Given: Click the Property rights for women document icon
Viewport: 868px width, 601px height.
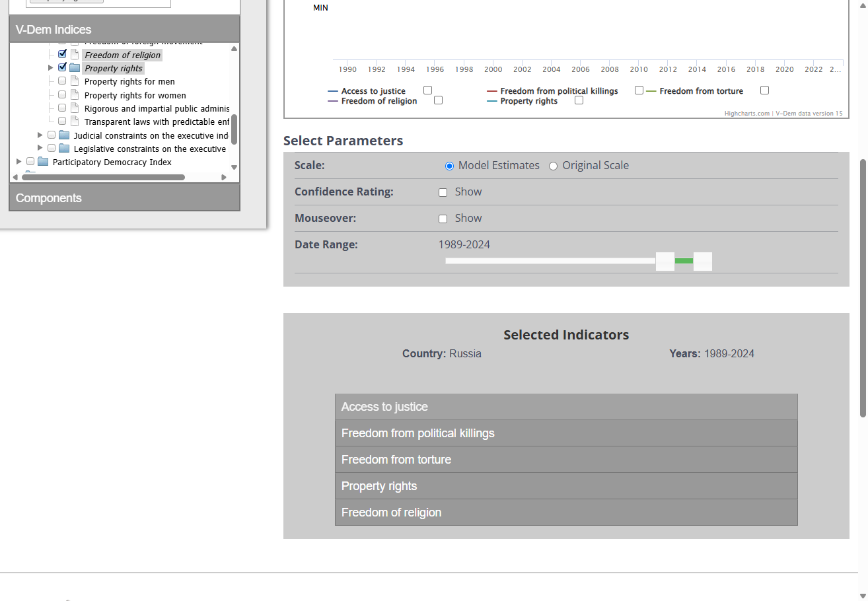Looking at the screenshot, I should [75, 95].
